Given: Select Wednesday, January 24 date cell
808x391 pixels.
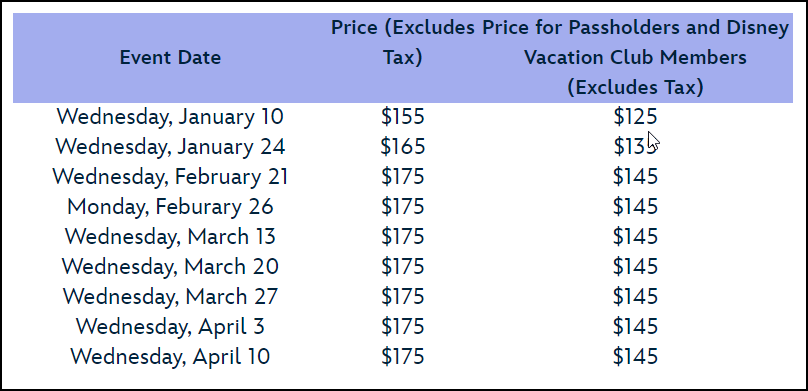Looking at the screenshot, I should (x=170, y=146).
